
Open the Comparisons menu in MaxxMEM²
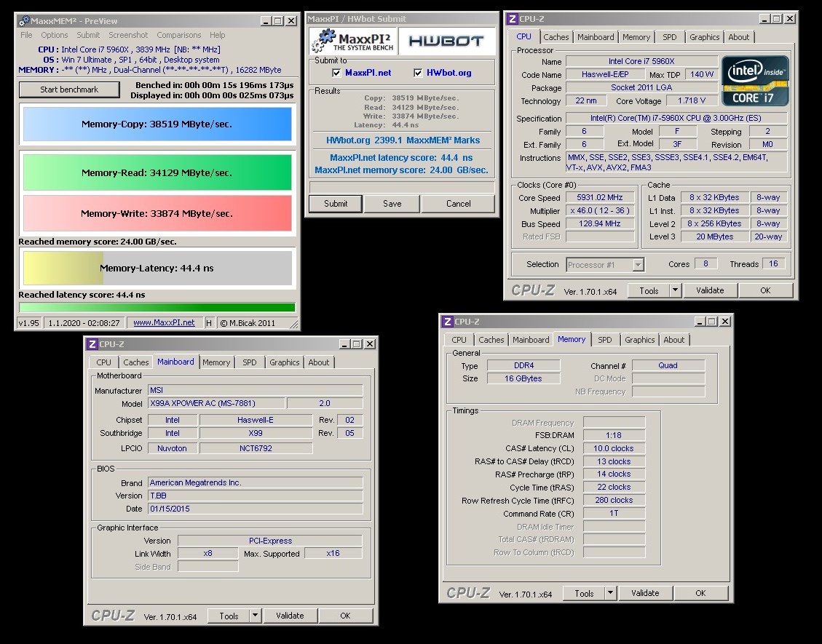click(179, 35)
